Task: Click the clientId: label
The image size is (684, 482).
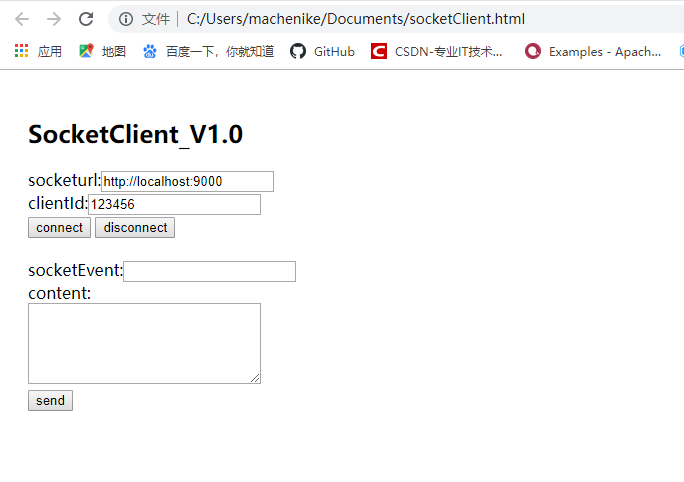Action: 58,203
